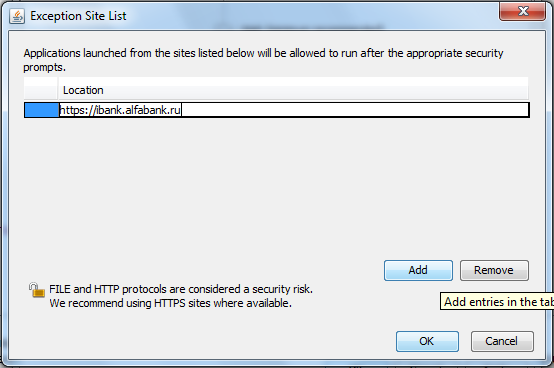
Task: Click the word 'prompts.' in the description
Action: [x=45, y=67]
